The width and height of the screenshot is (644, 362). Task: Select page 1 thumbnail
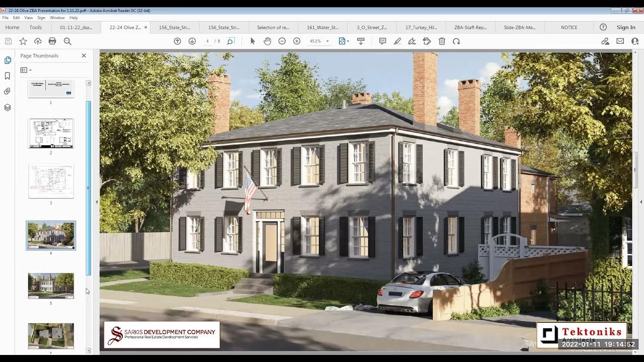point(51,89)
